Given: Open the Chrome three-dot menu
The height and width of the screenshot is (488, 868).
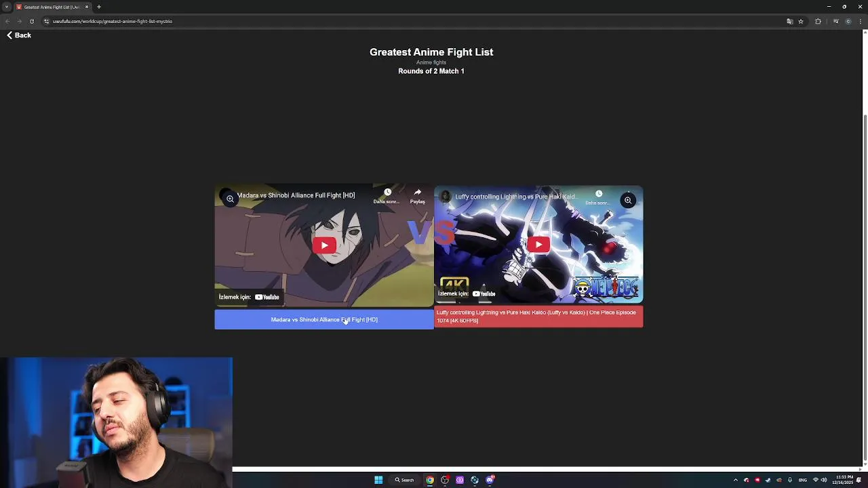Looking at the screenshot, I should tap(861, 21).
